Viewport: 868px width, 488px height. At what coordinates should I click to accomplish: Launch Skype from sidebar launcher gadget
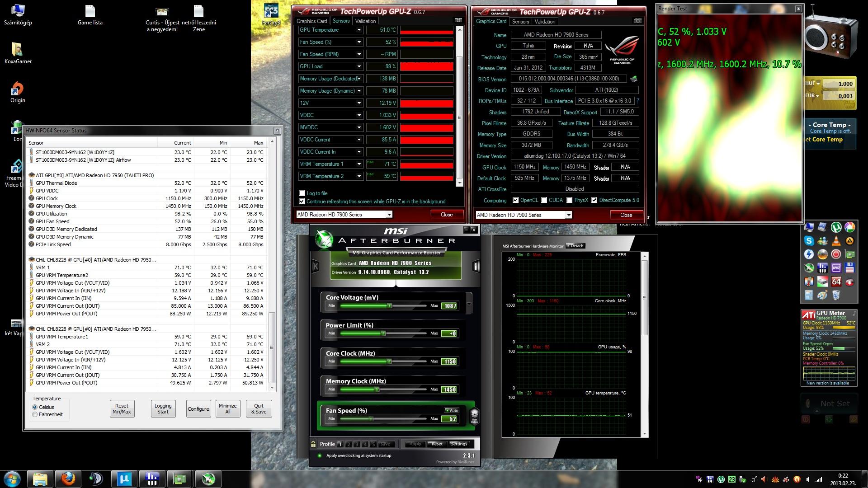[x=809, y=241]
